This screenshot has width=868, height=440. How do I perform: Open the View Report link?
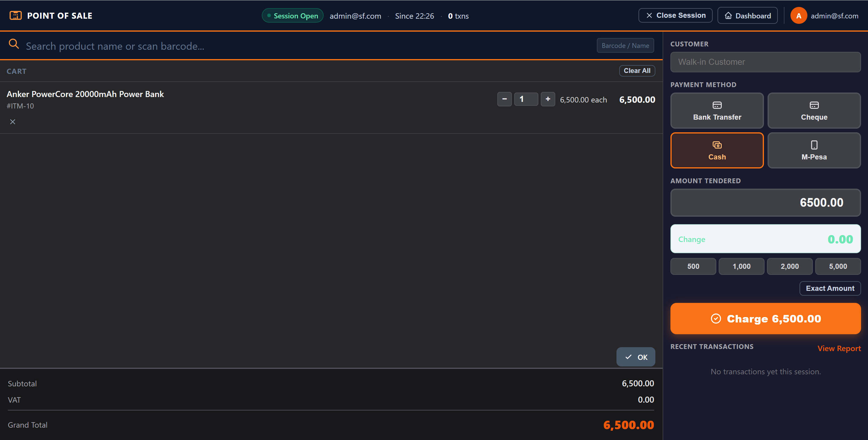click(x=839, y=348)
